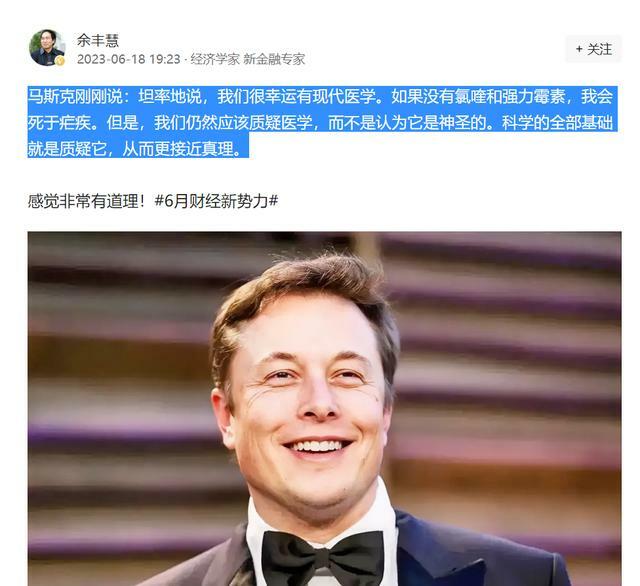Open the author's profile avatar
The height and width of the screenshot is (586, 640).
47,48
